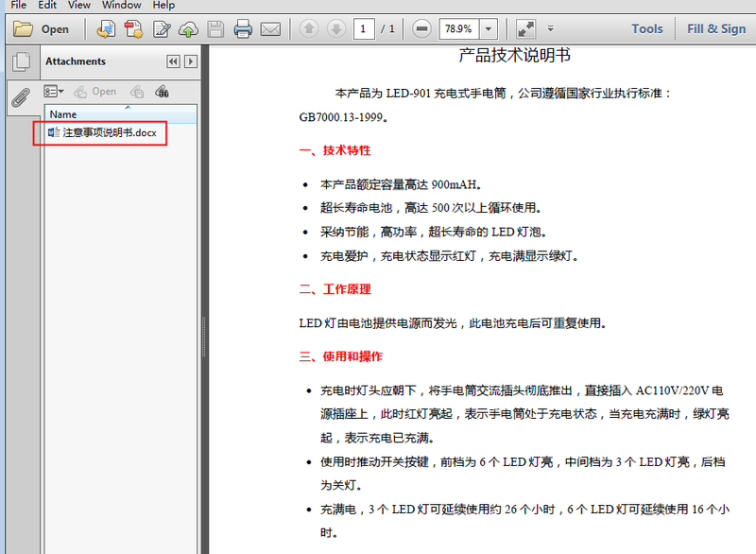Open the Window menu
The width and height of the screenshot is (756, 554).
[121, 6]
